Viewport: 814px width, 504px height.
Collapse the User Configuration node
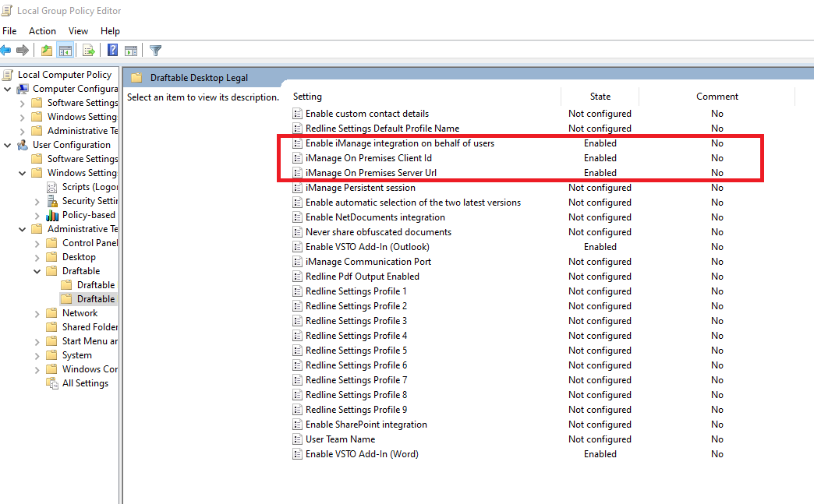7,145
